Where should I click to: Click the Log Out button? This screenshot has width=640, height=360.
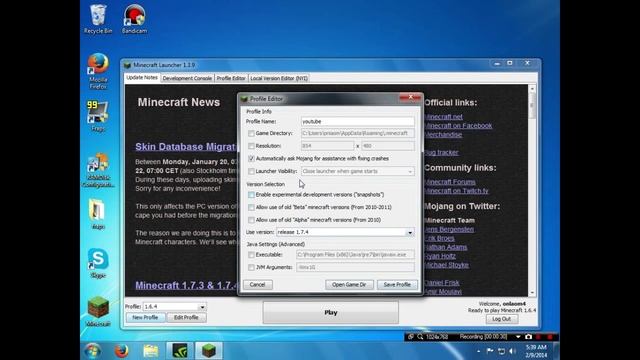coord(502,319)
